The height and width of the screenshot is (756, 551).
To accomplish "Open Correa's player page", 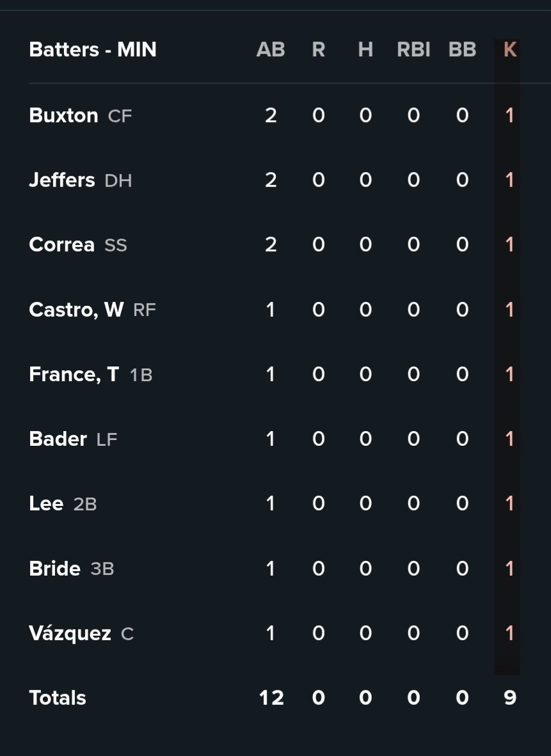I will click(61, 245).
